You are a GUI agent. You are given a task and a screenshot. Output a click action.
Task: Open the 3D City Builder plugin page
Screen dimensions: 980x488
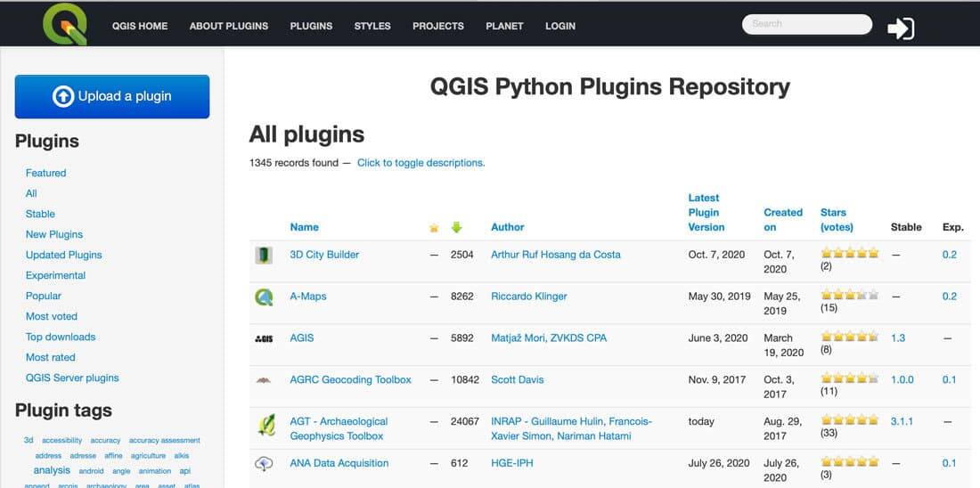[324, 255]
